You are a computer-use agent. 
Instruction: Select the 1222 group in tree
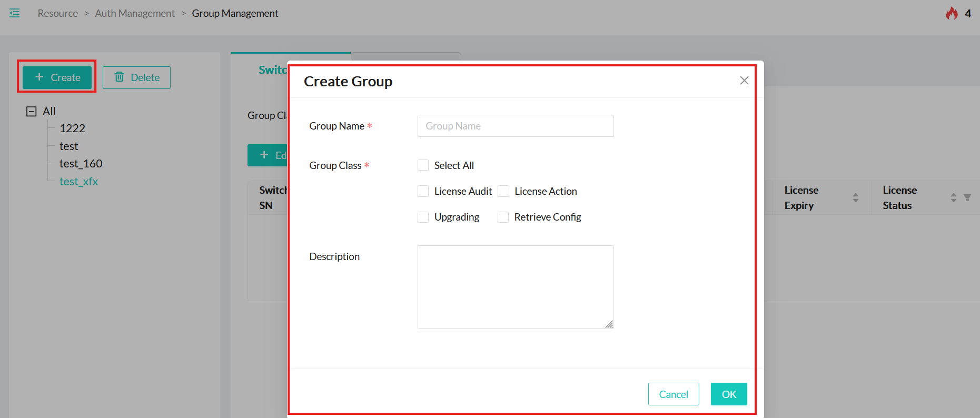[72, 128]
